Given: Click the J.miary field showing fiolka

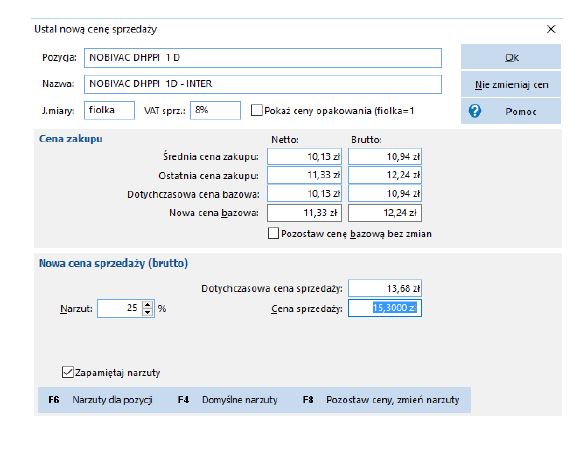Looking at the screenshot, I should 109,110.
